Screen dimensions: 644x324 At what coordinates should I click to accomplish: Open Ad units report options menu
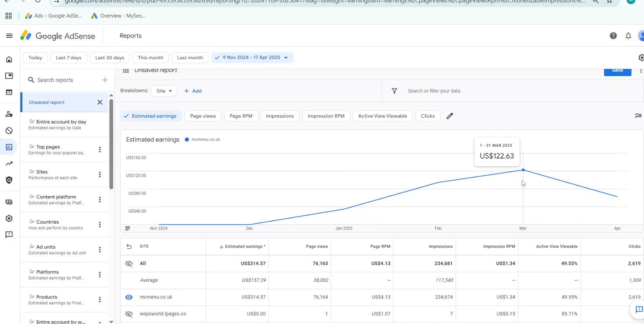pyautogui.click(x=100, y=250)
